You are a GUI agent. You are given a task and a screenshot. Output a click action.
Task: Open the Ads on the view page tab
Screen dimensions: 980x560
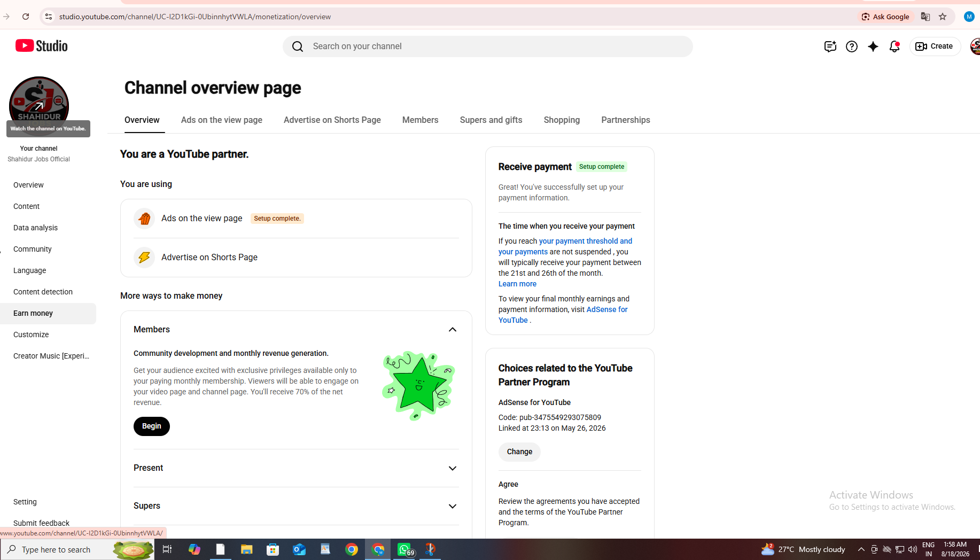[x=222, y=120]
